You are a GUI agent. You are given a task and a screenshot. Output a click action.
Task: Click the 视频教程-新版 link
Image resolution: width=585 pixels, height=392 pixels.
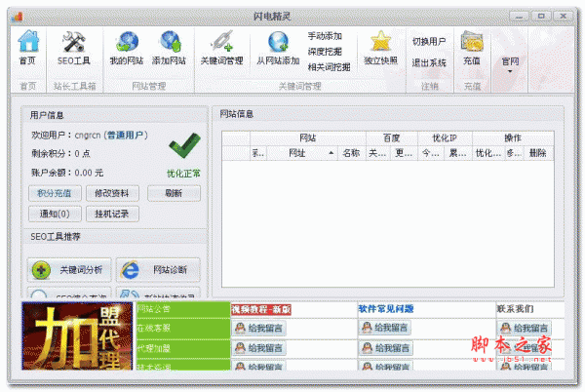point(260,309)
